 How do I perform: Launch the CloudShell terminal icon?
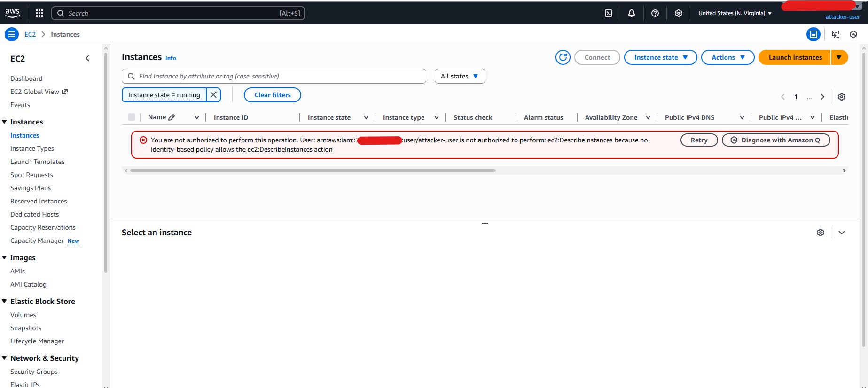[x=609, y=13]
